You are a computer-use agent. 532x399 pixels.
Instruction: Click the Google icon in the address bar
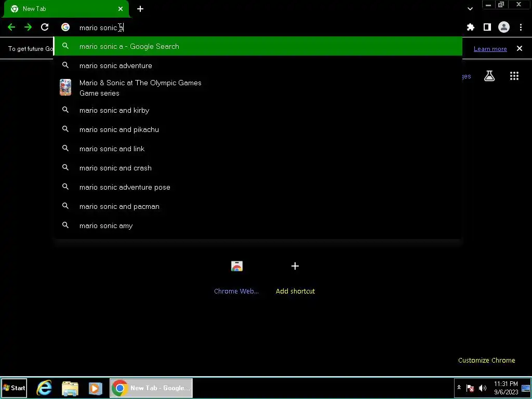(x=65, y=27)
